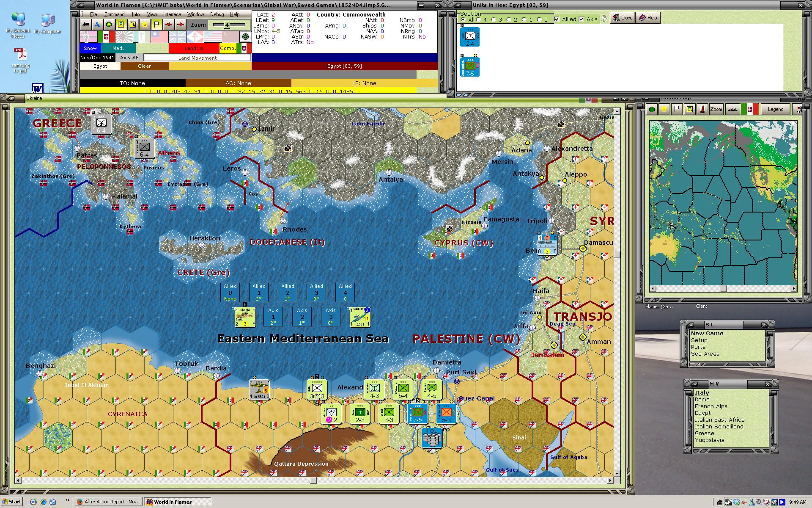Click Help button in Units in Hex

pos(648,18)
